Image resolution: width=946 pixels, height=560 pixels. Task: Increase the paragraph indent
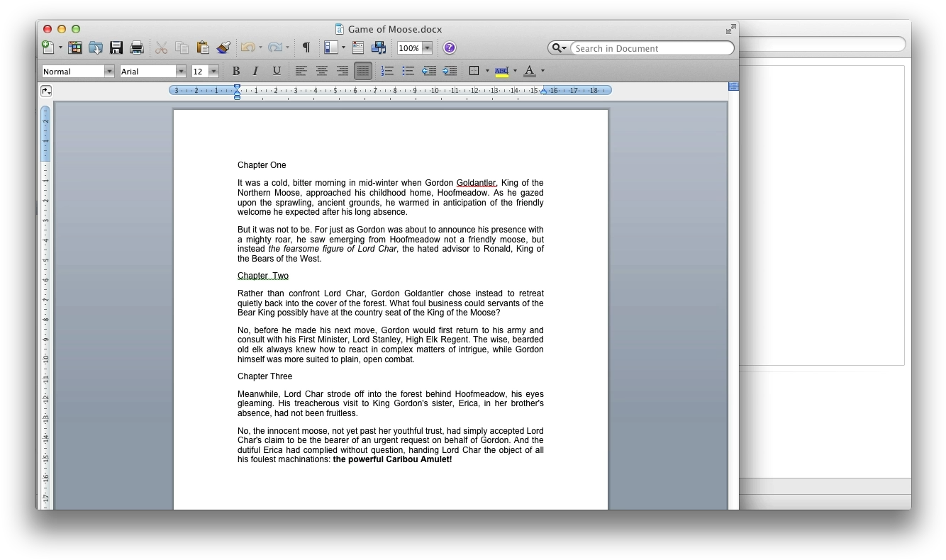point(450,71)
